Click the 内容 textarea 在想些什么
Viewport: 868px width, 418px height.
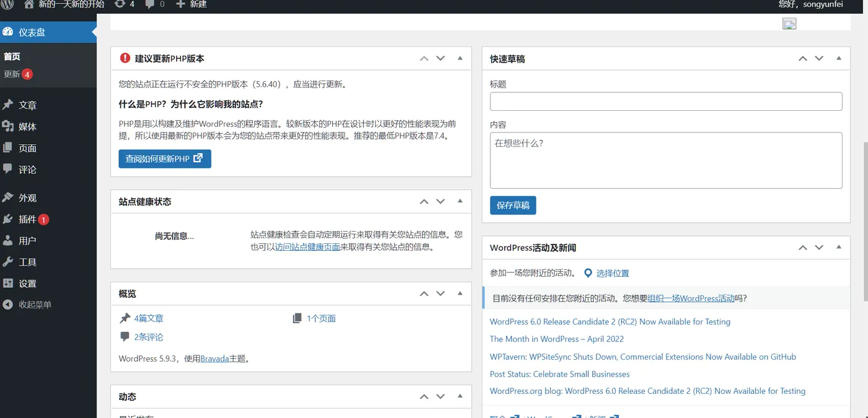coord(666,160)
